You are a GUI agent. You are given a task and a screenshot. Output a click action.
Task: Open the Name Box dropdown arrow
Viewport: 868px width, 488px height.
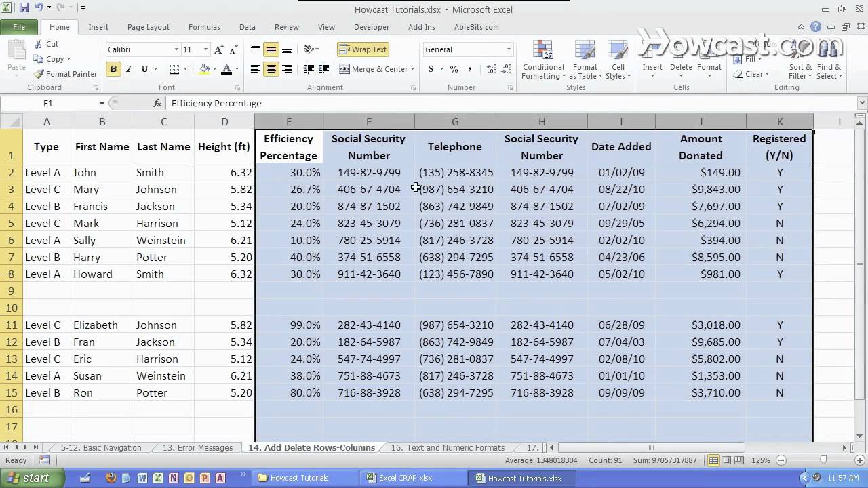tap(102, 104)
